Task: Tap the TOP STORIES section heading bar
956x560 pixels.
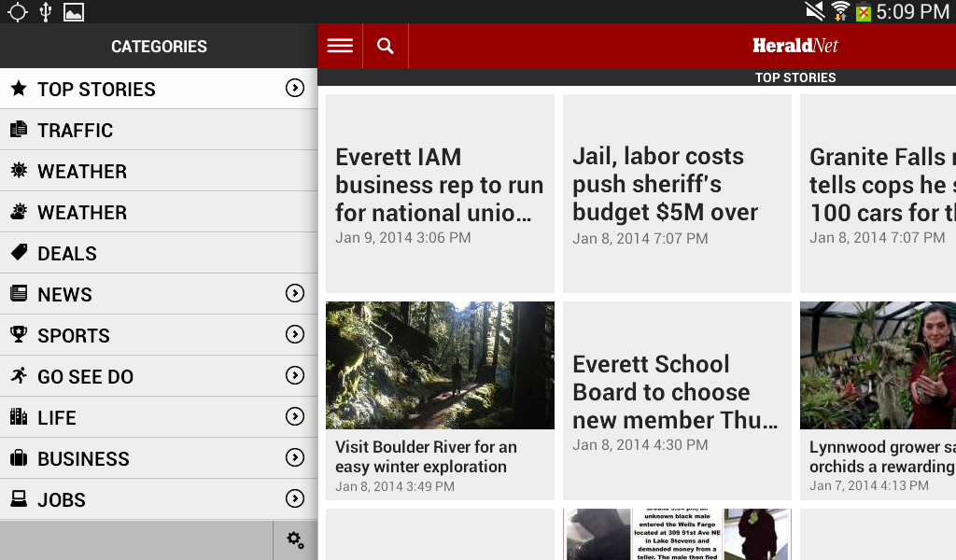Action: coord(637,77)
